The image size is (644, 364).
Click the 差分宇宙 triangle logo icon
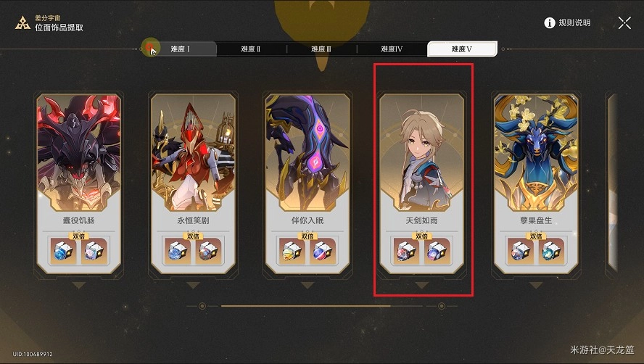pyautogui.click(x=22, y=23)
